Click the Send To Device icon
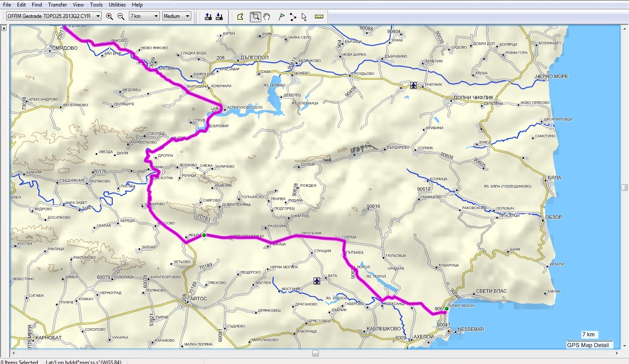This screenshot has width=629, height=364. [x=208, y=17]
